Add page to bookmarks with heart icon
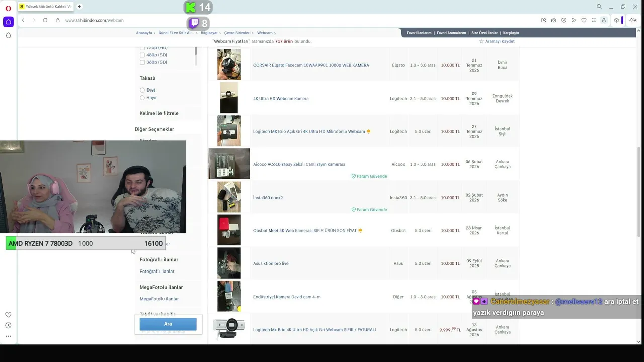The width and height of the screenshot is (644, 362). pos(584,20)
